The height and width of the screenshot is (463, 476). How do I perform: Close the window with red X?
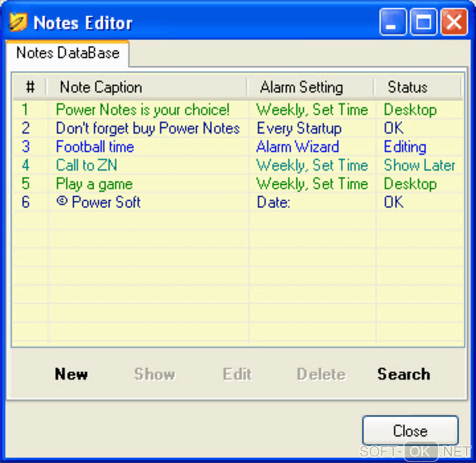tap(454, 22)
